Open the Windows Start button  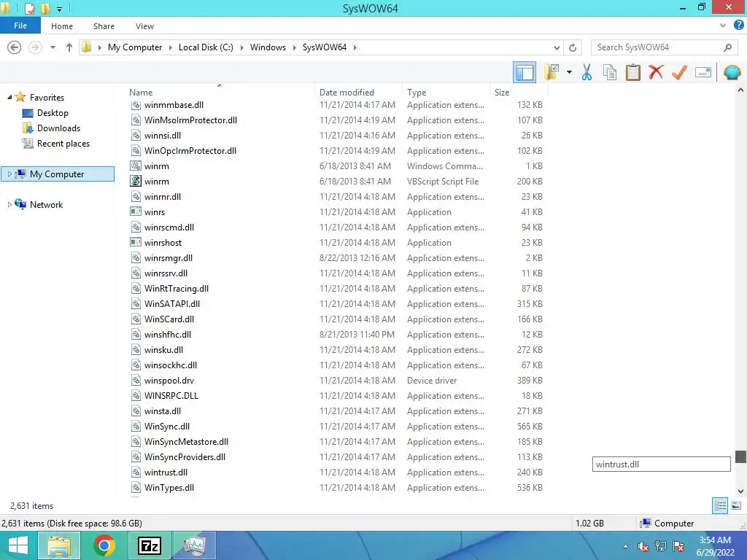point(18,545)
